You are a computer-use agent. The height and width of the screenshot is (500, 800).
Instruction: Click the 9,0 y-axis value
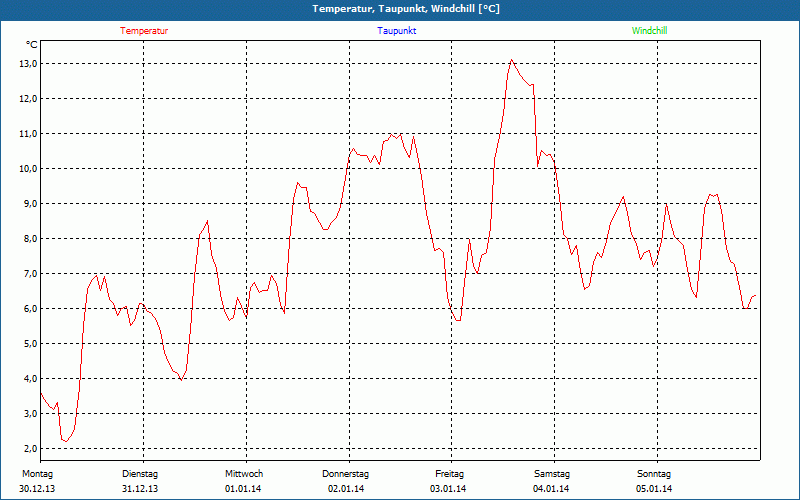coord(31,204)
